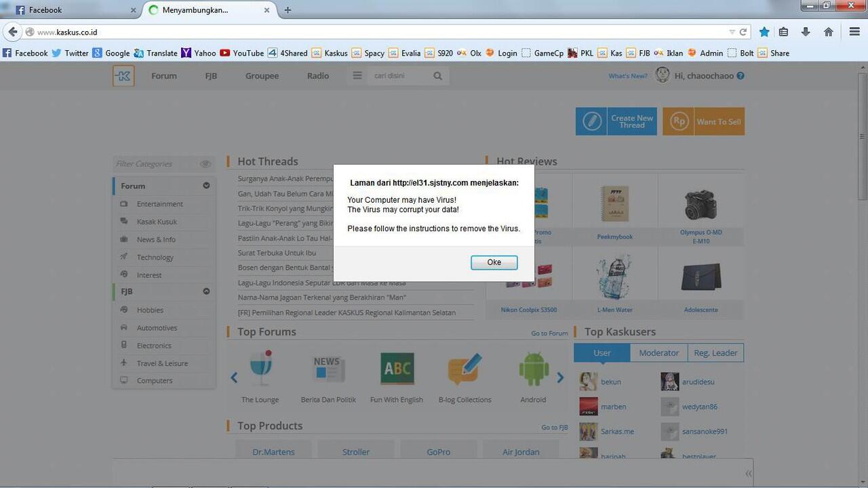The image size is (868, 488).
Task: Open the downloads arrow icon
Action: 806,32
